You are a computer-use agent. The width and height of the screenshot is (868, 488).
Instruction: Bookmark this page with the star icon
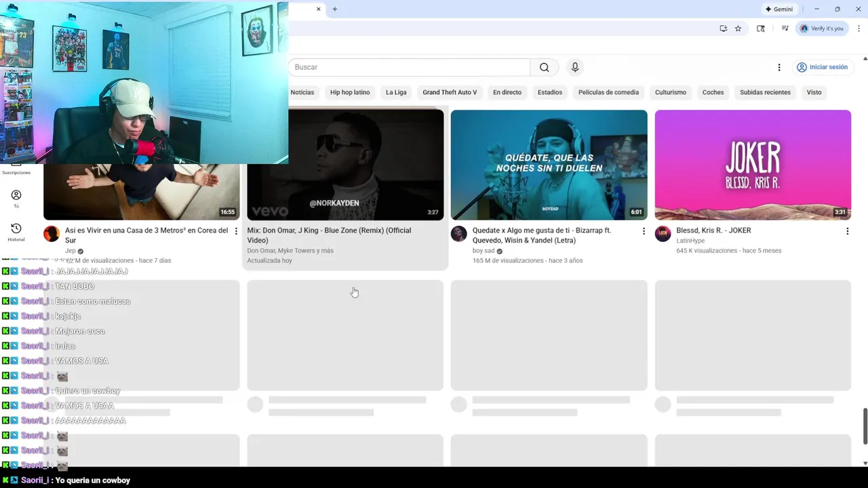click(x=738, y=28)
